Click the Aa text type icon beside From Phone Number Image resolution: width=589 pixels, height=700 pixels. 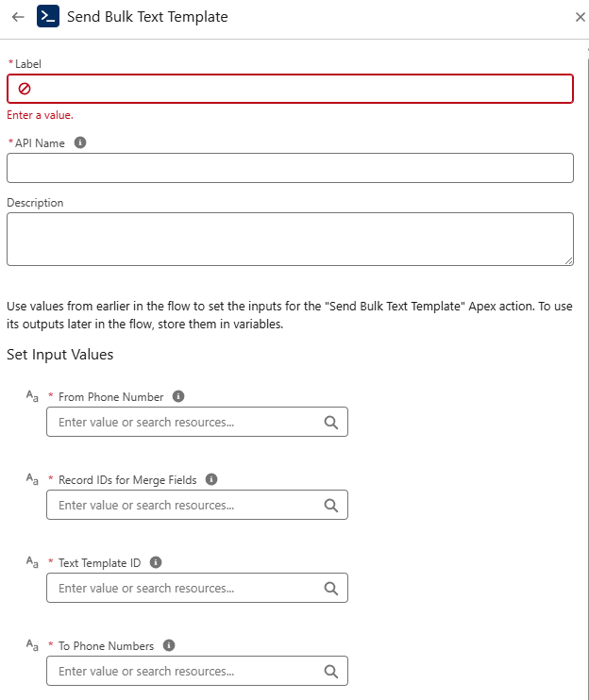pos(32,397)
